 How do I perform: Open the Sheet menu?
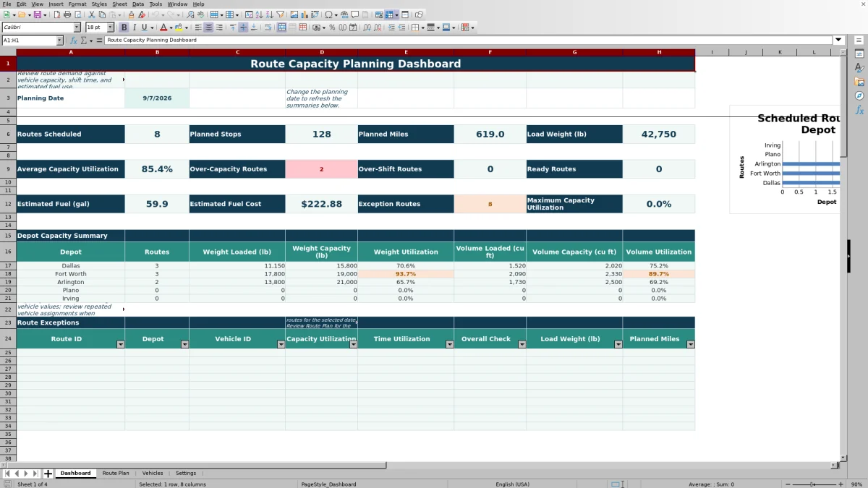coord(119,4)
